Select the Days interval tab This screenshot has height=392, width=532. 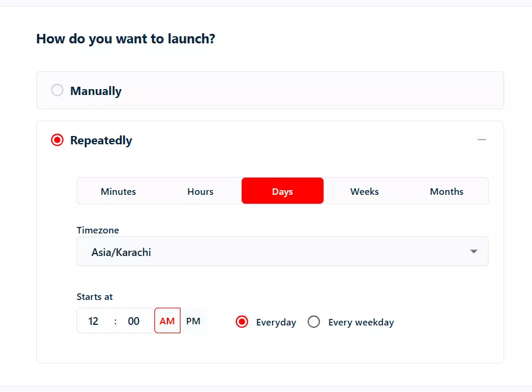tap(282, 191)
